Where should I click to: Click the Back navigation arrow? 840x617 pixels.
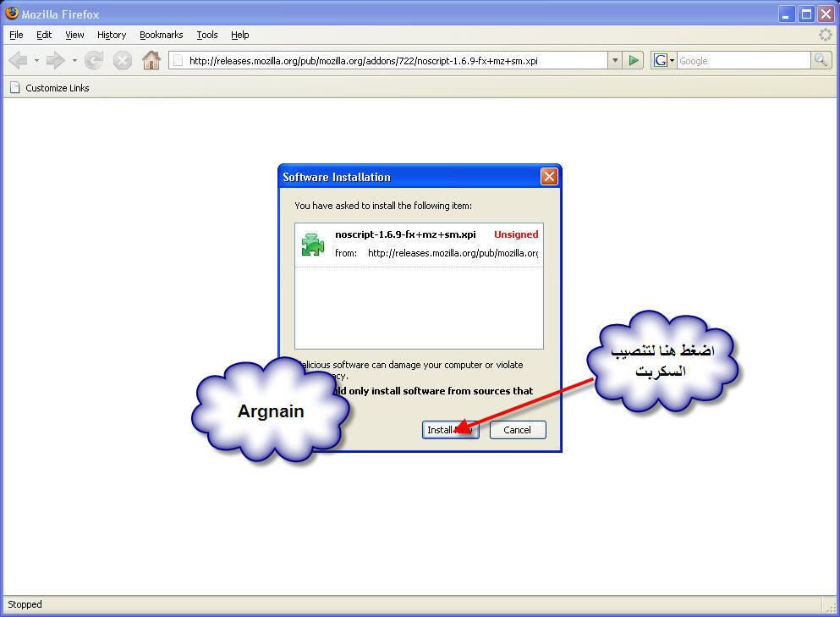point(18,60)
